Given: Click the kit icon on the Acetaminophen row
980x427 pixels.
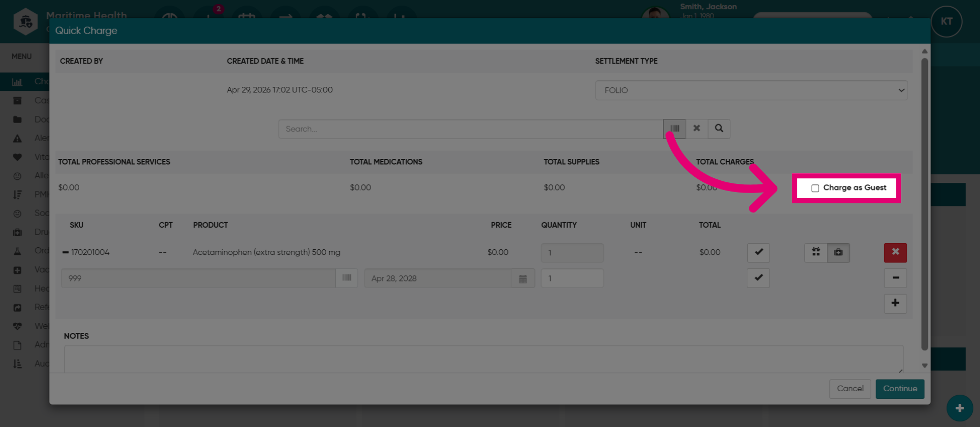Looking at the screenshot, I should [816, 252].
